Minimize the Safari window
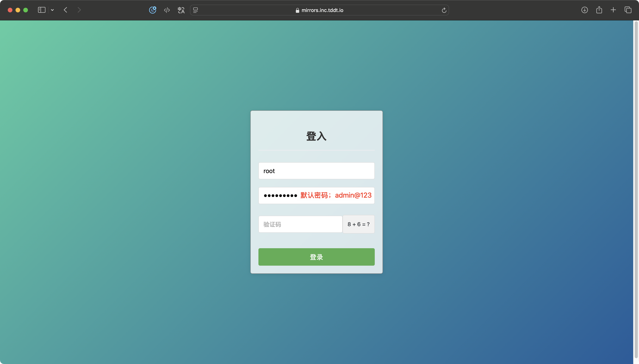The width and height of the screenshot is (639, 364). tap(18, 10)
